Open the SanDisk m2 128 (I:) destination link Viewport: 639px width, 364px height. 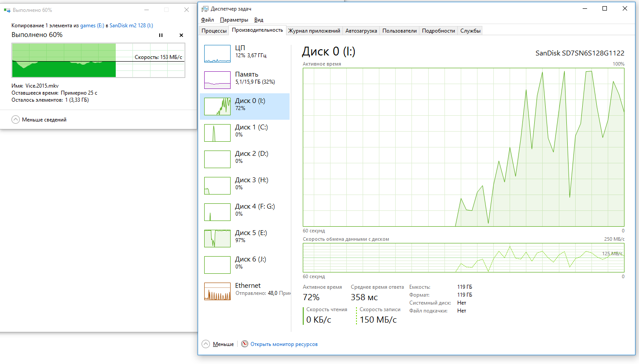(131, 26)
